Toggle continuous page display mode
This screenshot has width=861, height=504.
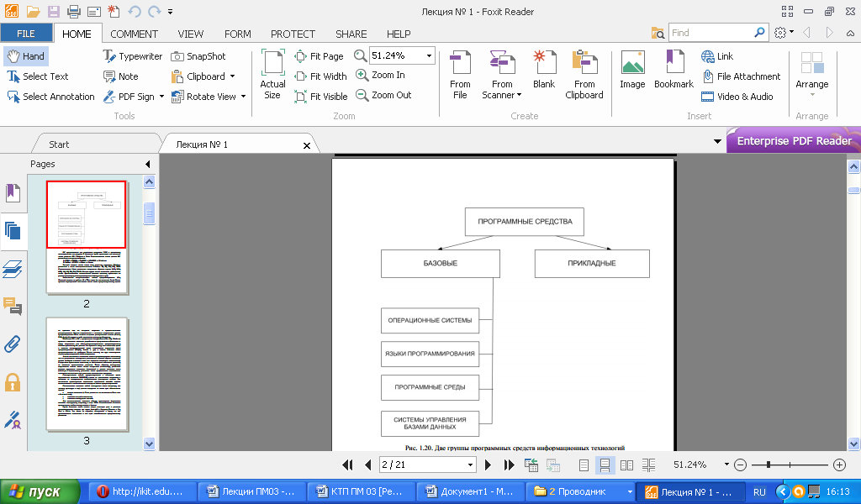(605, 465)
